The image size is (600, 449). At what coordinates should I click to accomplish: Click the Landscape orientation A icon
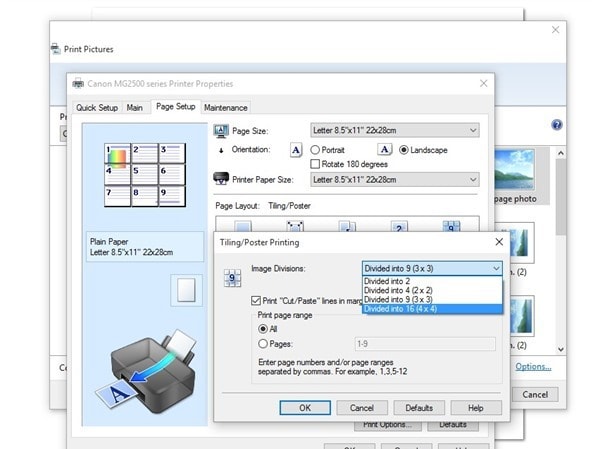click(x=385, y=150)
